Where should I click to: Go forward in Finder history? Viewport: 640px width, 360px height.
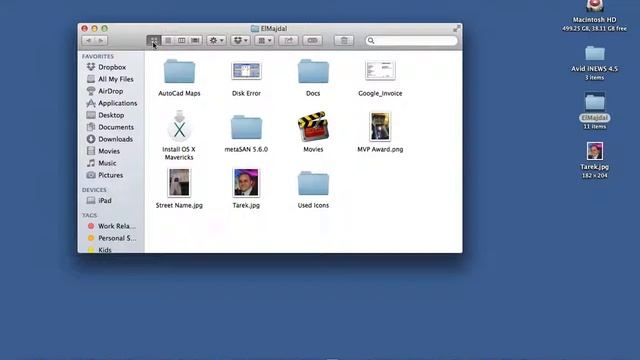point(101,40)
